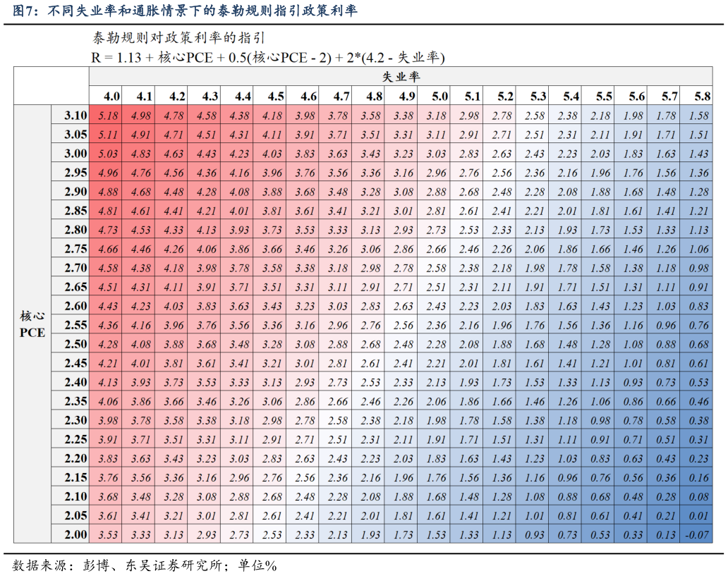
Task: Click the 2.55 core PCE row header
Action: coord(75,325)
